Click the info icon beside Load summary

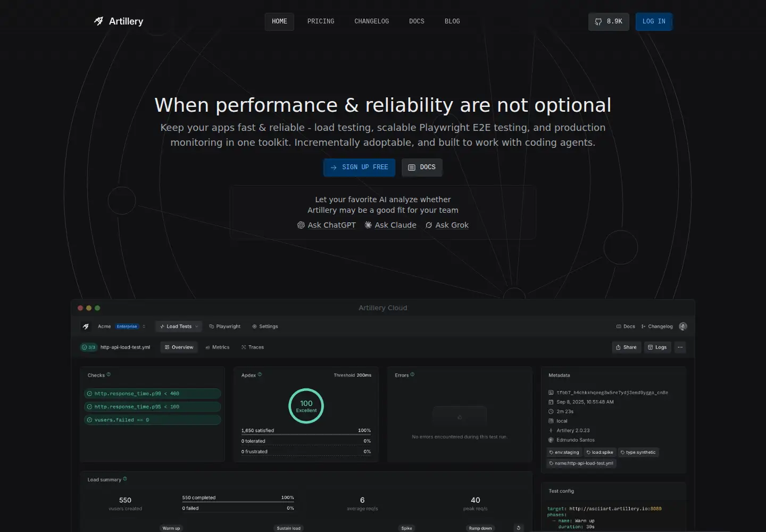tap(125, 479)
